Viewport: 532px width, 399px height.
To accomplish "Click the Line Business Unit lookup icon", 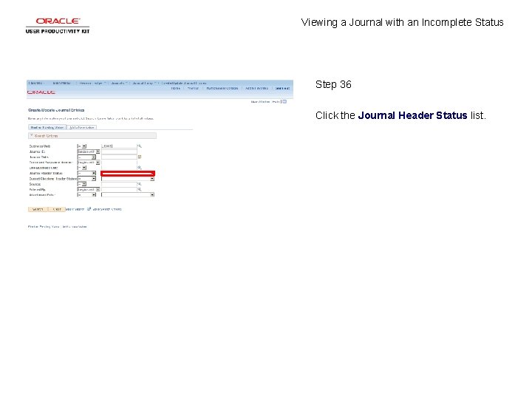I will point(139,168).
